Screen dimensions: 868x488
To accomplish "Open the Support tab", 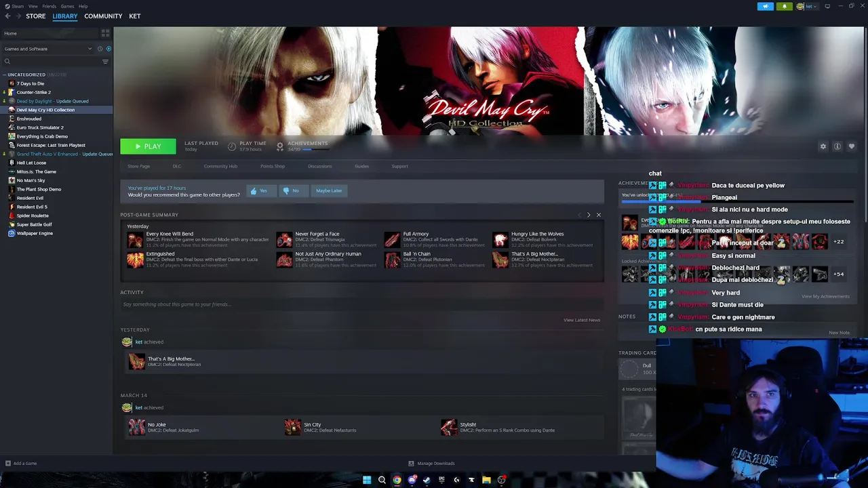I will pos(399,166).
